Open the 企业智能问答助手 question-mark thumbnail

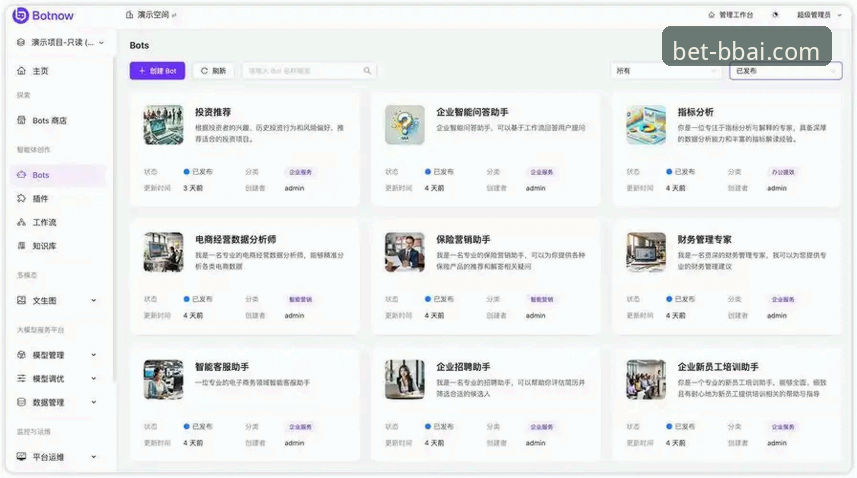404,125
